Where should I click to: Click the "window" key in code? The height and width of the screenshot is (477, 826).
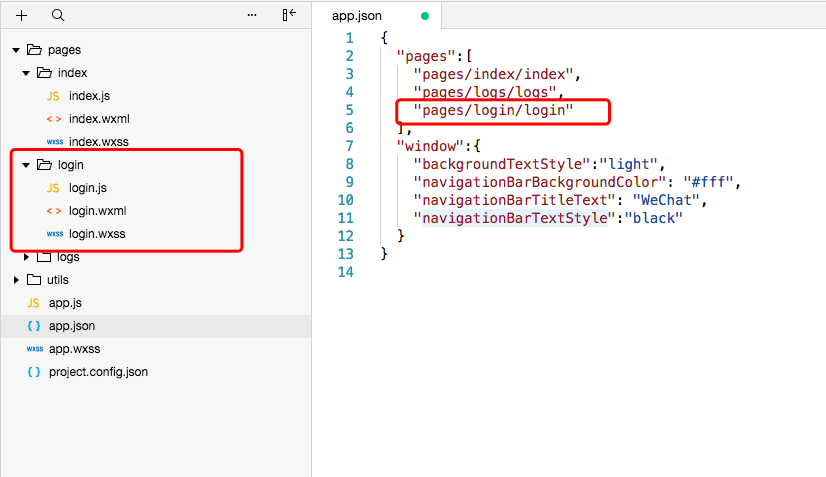(x=430, y=146)
